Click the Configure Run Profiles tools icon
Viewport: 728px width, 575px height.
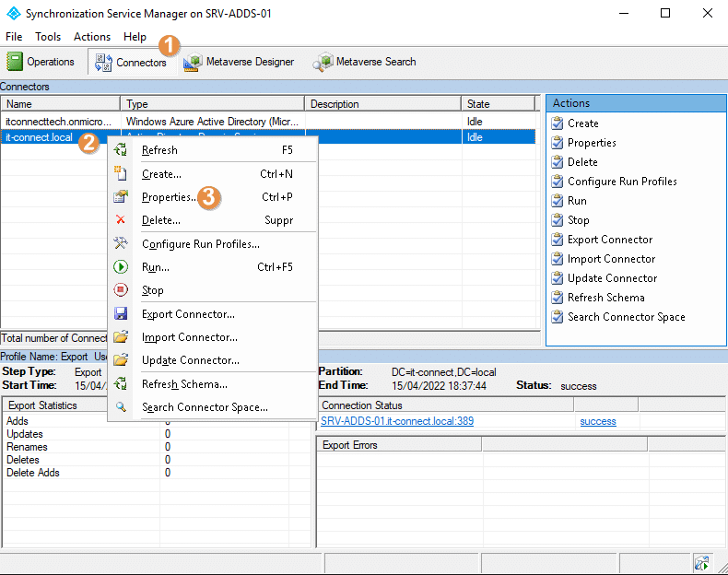tap(121, 244)
